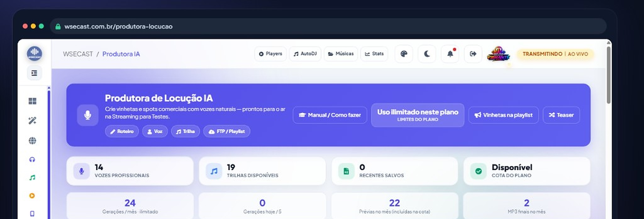This screenshot has height=219, width=644.
Task: Click the TRANSMITINDO | AO VIVO status badge
Action: 555,54
